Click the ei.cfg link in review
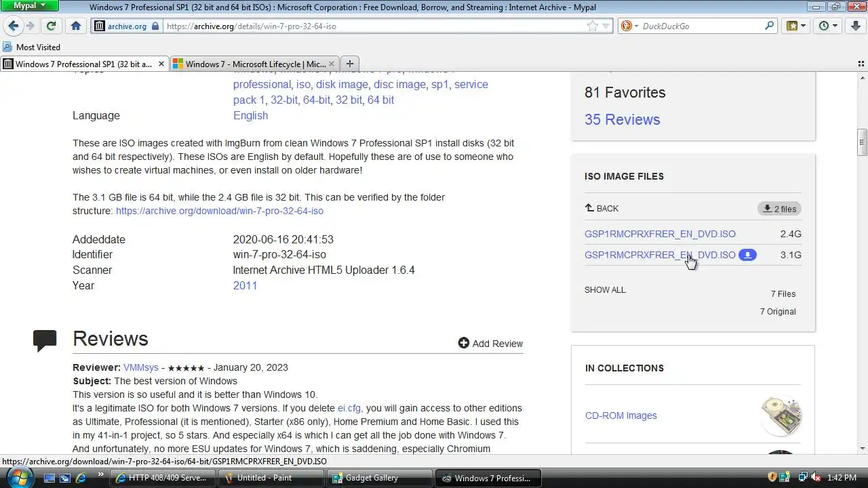This screenshot has width=868, height=488. (x=349, y=408)
